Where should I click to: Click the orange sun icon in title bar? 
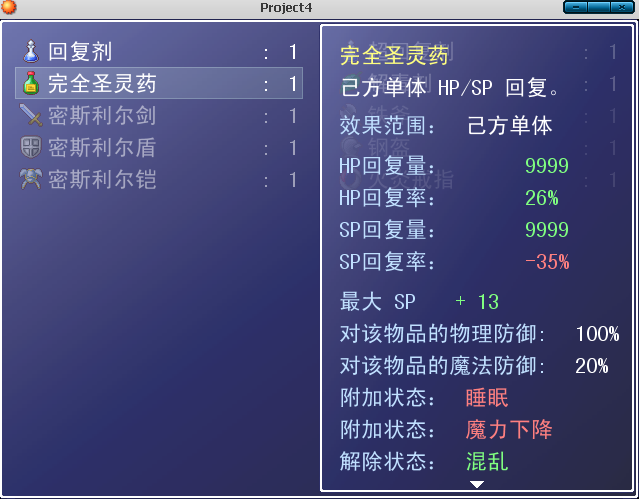tap(8, 7)
